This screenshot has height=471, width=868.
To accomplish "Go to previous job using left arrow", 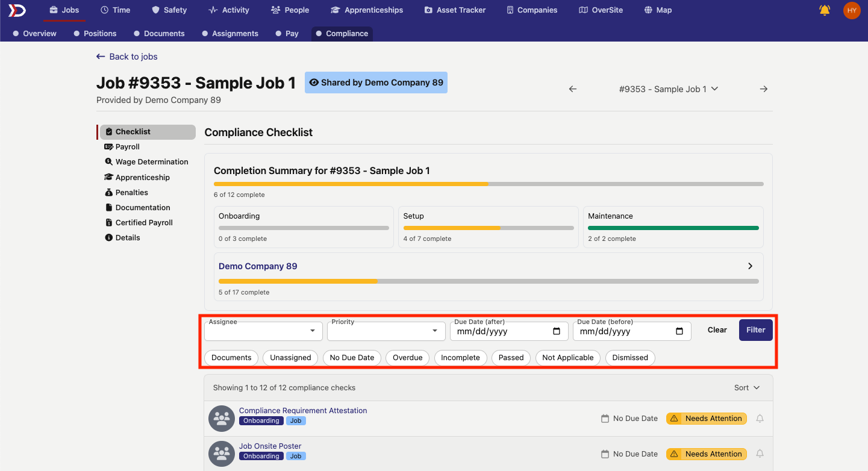I will coord(573,89).
